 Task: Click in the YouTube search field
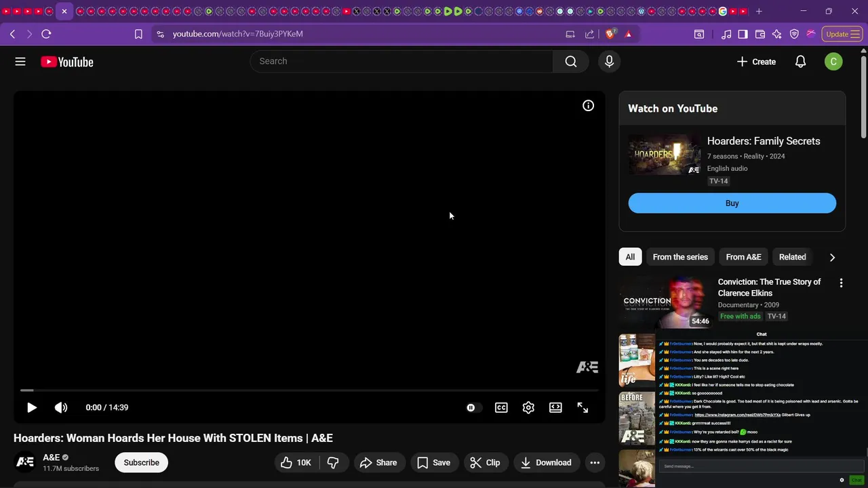pos(401,62)
